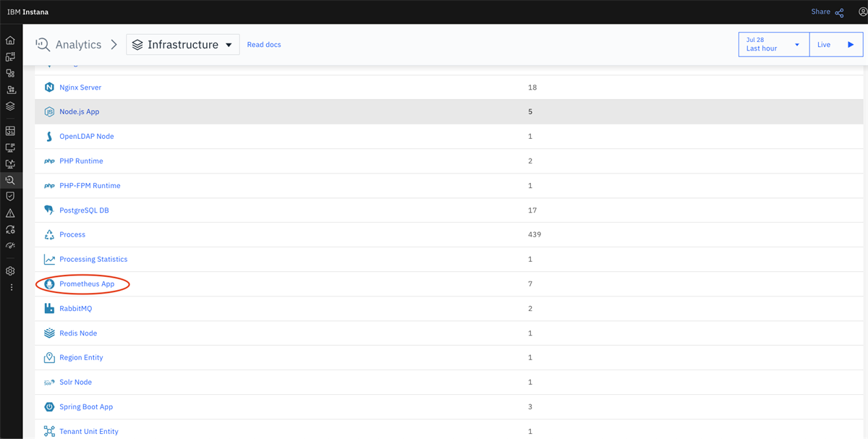The height and width of the screenshot is (439, 868).
Task: Click the PHP-FPM Runtime row icon
Action: coord(49,186)
